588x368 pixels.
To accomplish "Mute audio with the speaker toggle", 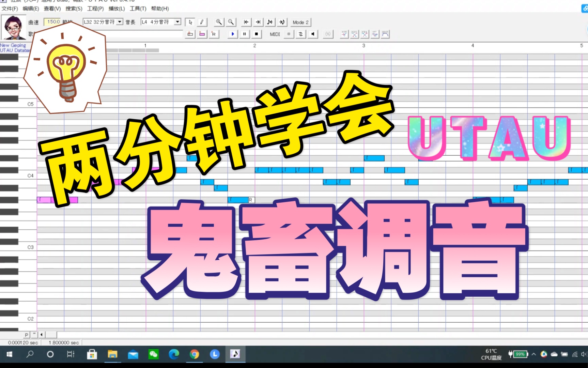I will [x=312, y=34].
